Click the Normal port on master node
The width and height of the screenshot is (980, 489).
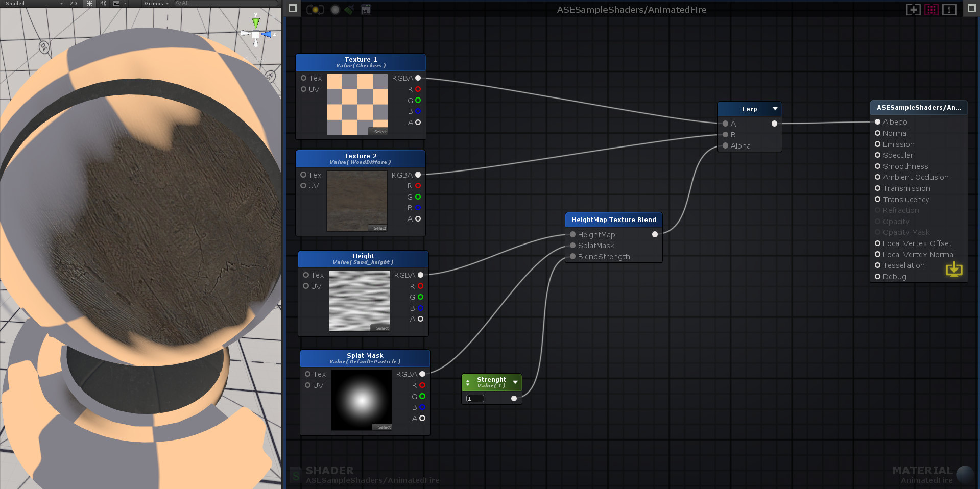877,133
